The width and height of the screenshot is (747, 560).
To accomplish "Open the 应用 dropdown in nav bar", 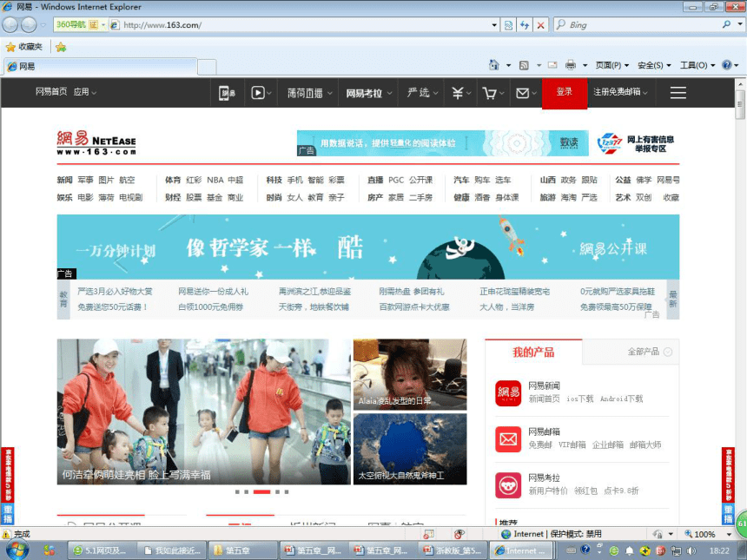I will point(85,92).
